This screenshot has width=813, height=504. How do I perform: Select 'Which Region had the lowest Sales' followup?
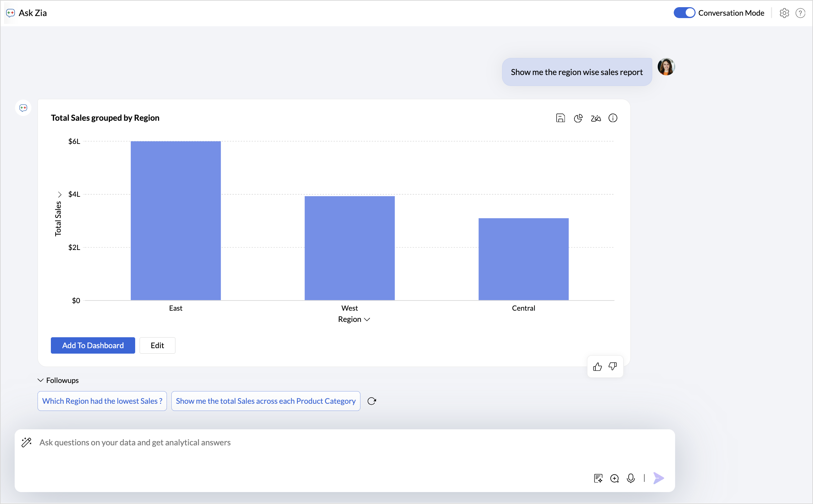click(102, 401)
